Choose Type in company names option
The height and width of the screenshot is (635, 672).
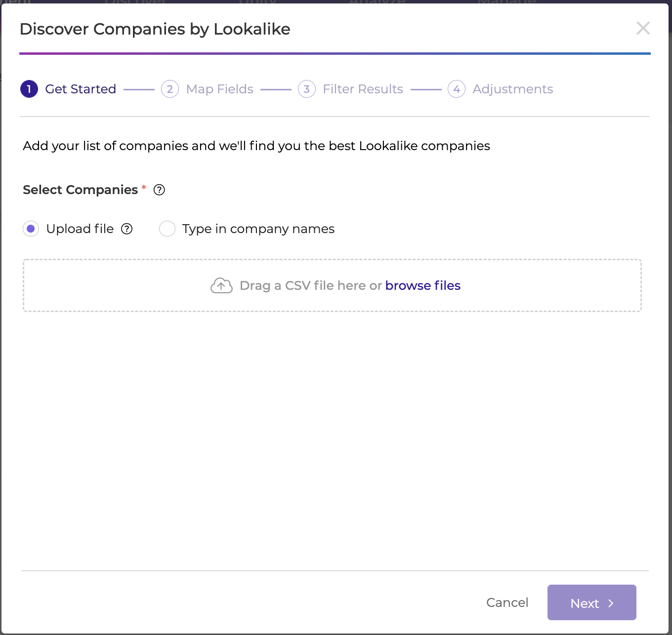tap(168, 229)
